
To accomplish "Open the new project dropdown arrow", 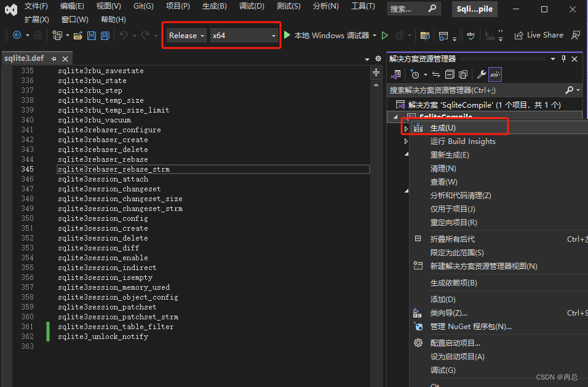I will click(68, 36).
